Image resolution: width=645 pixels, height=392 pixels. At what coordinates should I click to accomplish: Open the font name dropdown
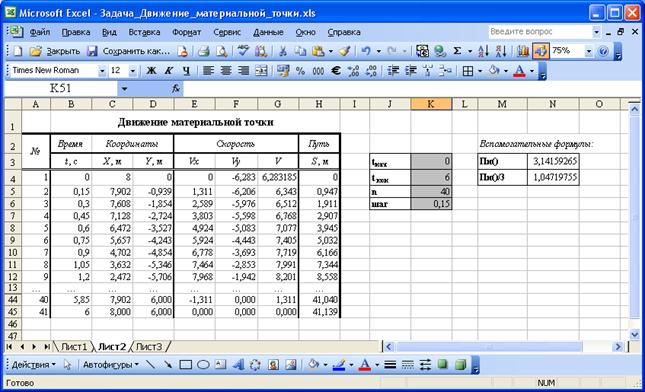tap(102, 71)
